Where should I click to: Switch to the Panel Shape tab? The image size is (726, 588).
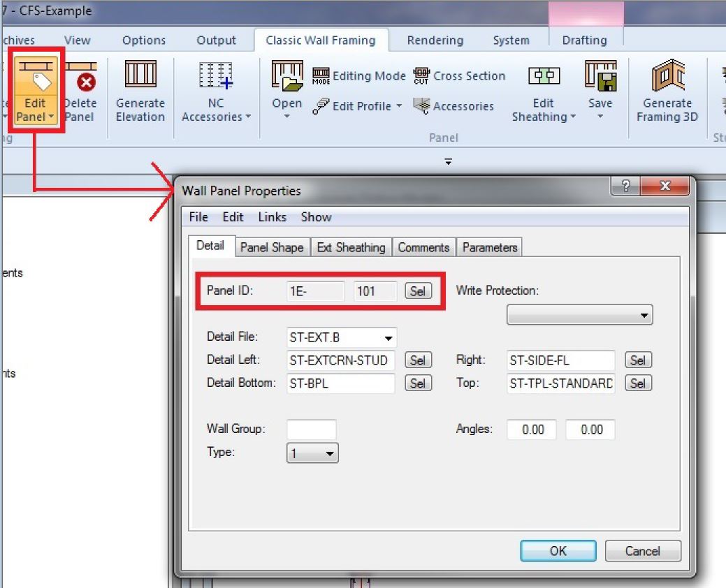[272, 247]
